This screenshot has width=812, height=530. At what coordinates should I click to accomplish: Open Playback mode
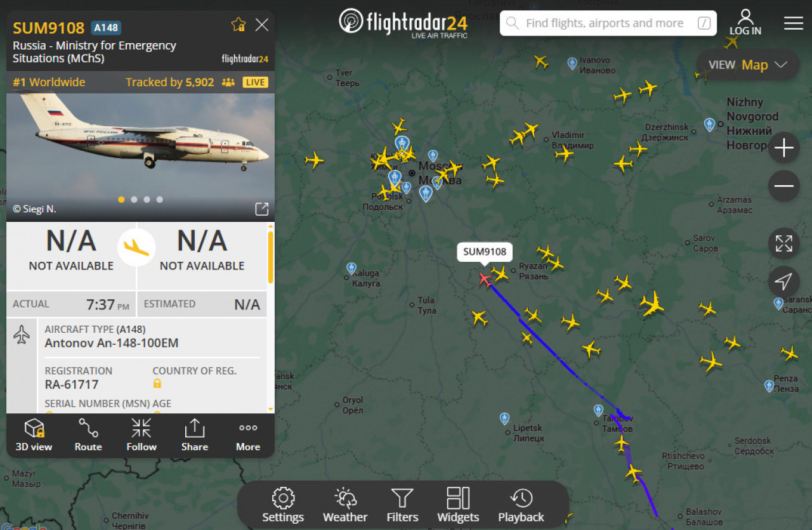tap(521, 505)
